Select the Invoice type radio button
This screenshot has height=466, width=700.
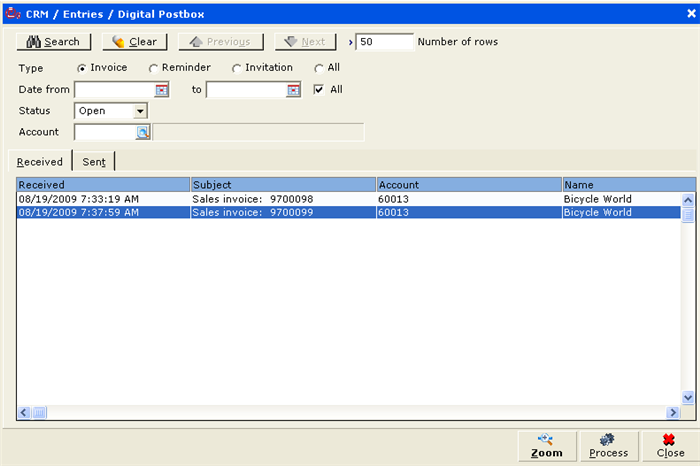[81, 68]
